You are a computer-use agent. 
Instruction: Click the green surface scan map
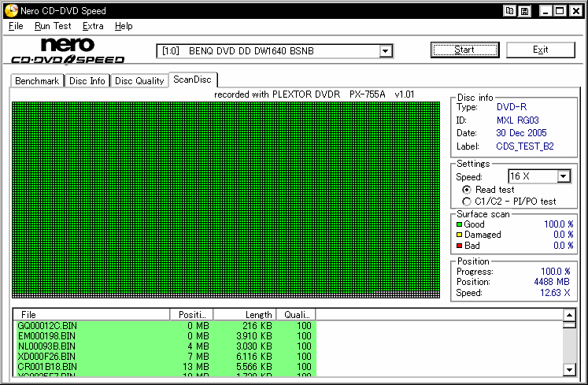tap(226, 200)
